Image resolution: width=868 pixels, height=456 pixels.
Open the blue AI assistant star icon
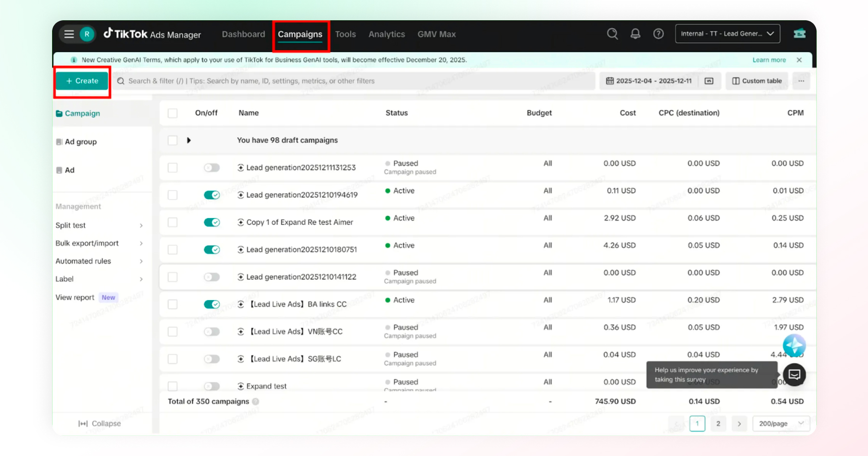[x=794, y=345]
